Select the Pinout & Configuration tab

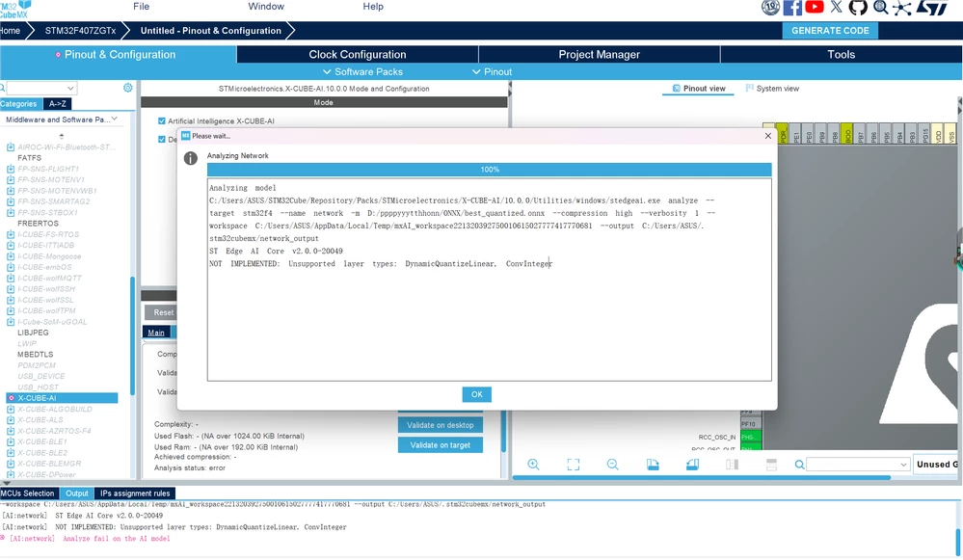118,55
